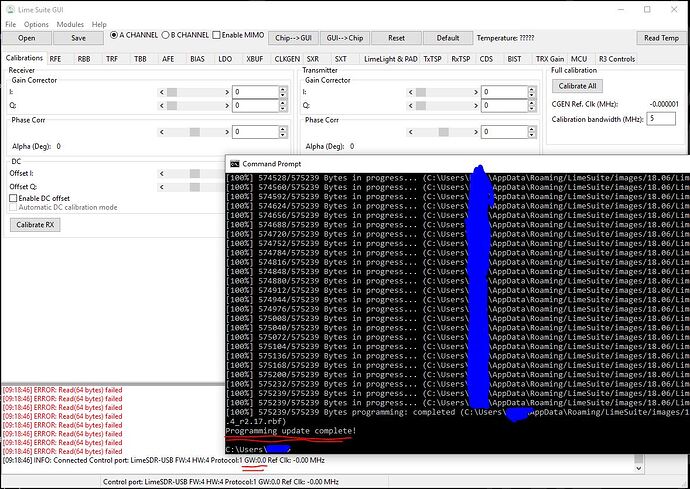Click the Command Prompt window icon
The image size is (690, 489).
tap(235, 164)
